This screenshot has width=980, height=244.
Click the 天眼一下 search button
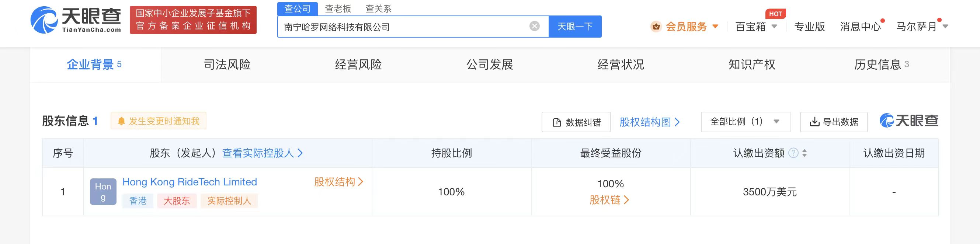click(575, 27)
